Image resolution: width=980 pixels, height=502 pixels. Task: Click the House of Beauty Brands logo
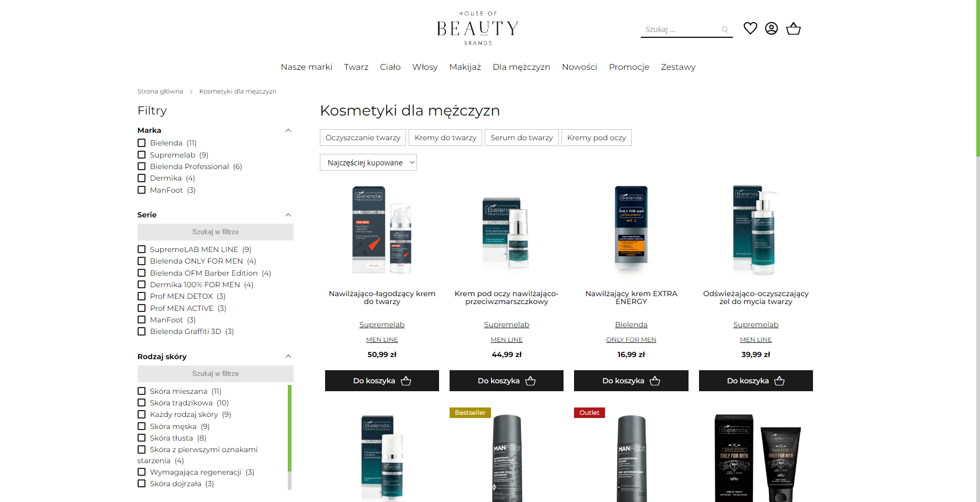point(478,28)
